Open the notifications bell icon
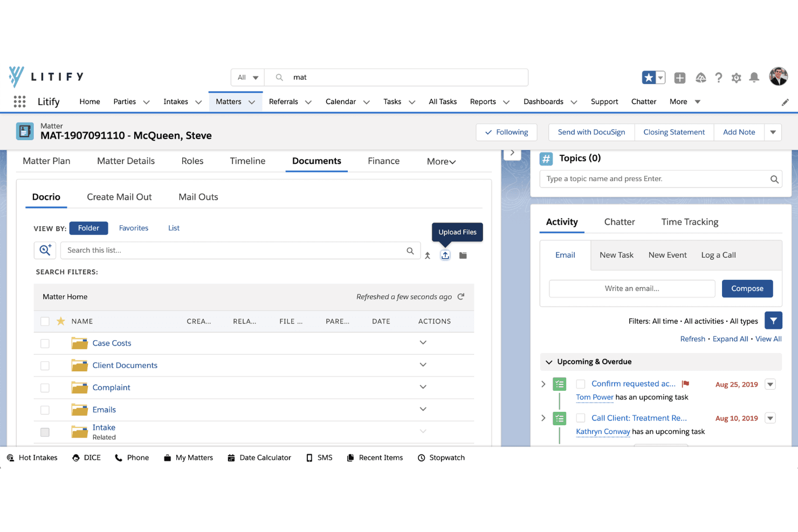The image size is (798, 532). [754, 78]
